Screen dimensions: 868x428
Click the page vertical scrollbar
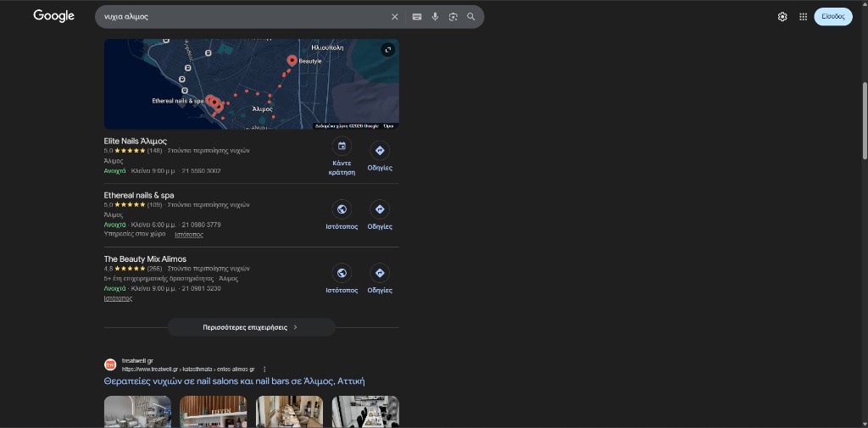pyautogui.click(x=865, y=120)
